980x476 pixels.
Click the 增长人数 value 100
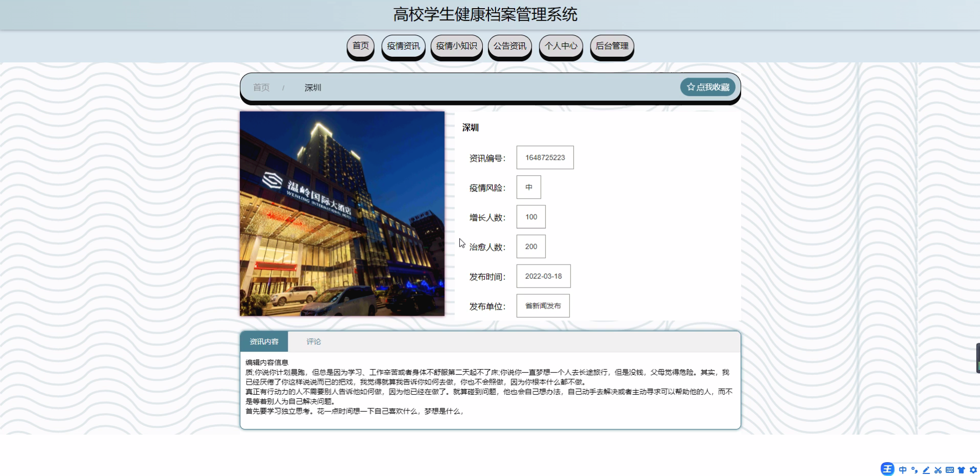(531, 217)
